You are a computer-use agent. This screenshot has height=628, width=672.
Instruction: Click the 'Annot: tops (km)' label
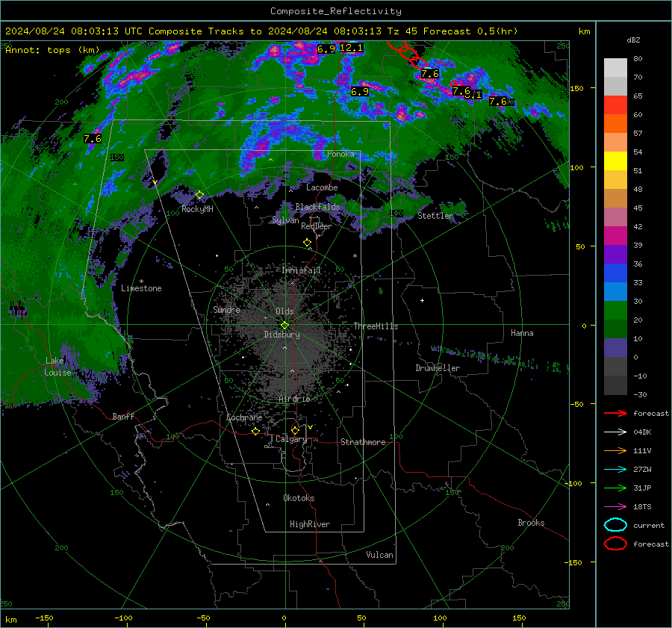tap(52, 50)
